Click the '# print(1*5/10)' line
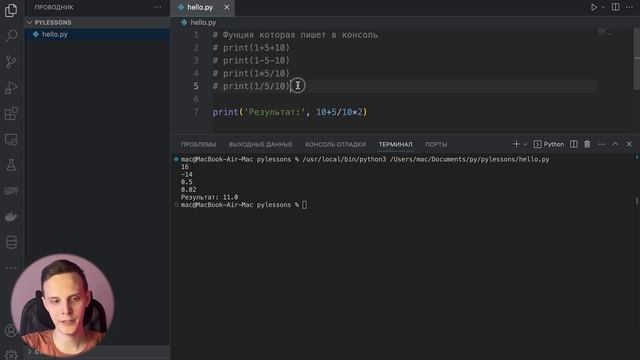This screenshot has height=360, width=640. pyautogui.click(x=251, y=73)
